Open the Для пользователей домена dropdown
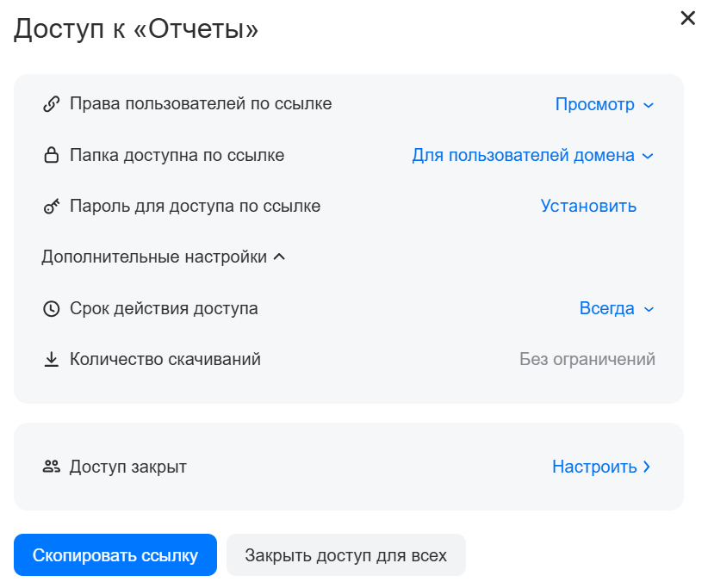This screenshot has height=588, width=708. click(x=532, y=156)
